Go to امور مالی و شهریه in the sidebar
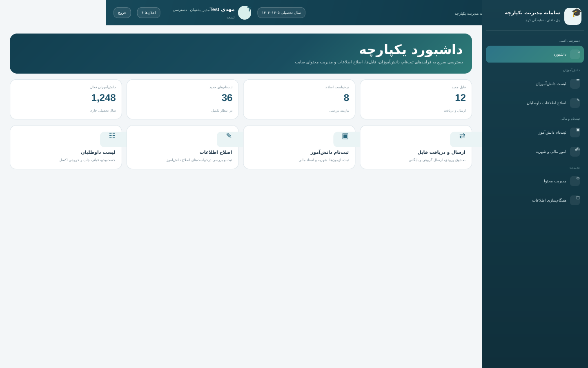 click(535, 152)
